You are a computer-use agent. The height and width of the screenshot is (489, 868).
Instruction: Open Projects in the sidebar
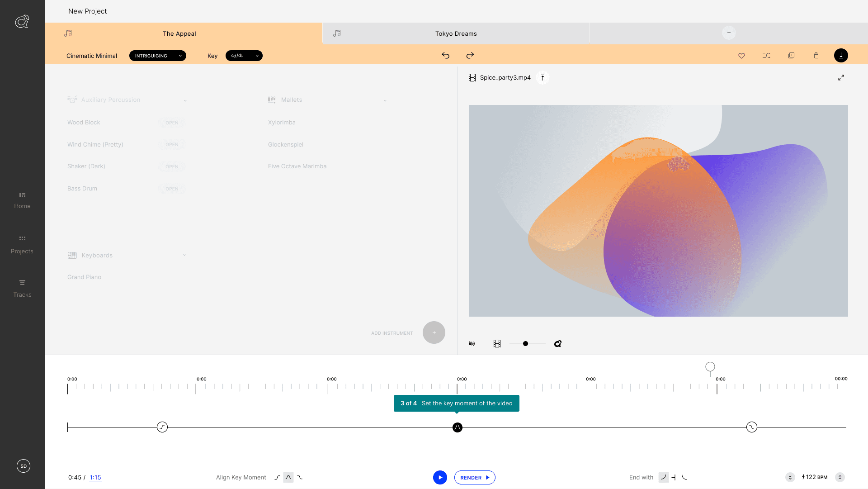tap(22, 244)
